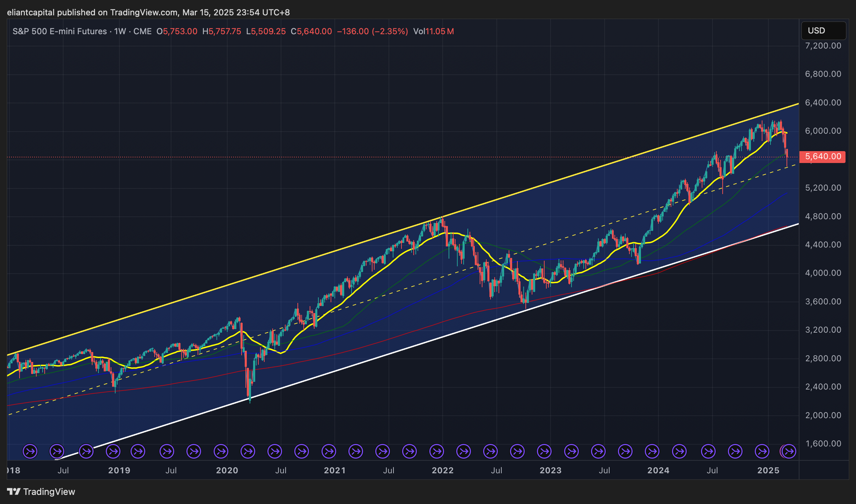Click the 2025 label on the time axis
This screenshot has height=504, width=856.
click(768, 470)
